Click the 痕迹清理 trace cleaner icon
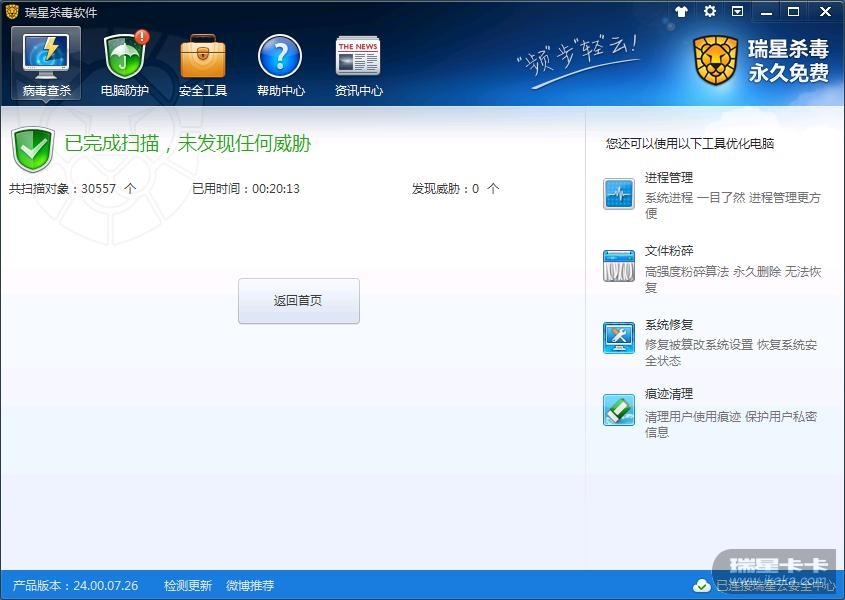Image resolution: width=845 pixels, height=600 pixels. [619, 410]
